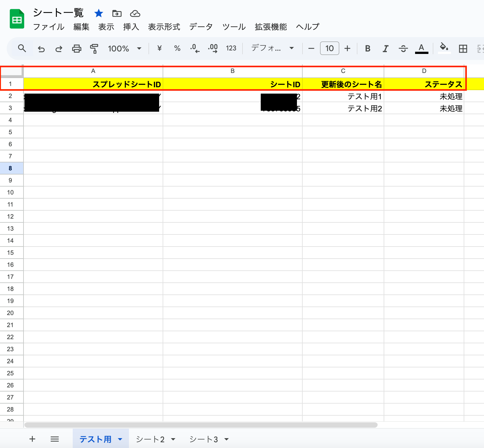Open the fill color picker

(x=444, y=49)
